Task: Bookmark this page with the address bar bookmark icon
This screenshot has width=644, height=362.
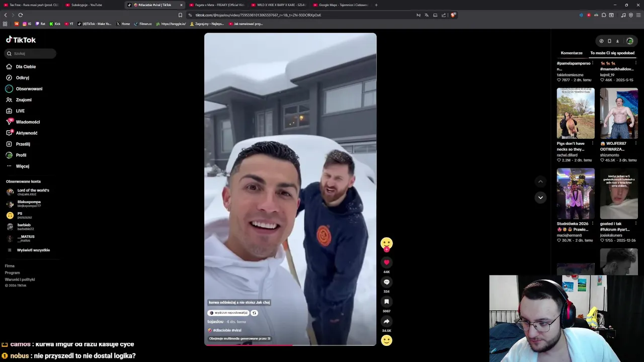Action: coord(180,15)
